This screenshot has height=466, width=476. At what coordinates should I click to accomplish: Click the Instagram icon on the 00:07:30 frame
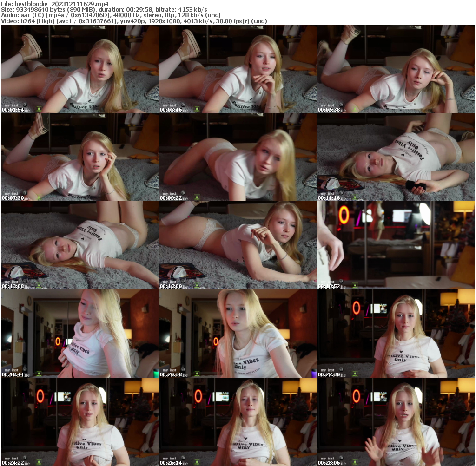pos(25,193)
